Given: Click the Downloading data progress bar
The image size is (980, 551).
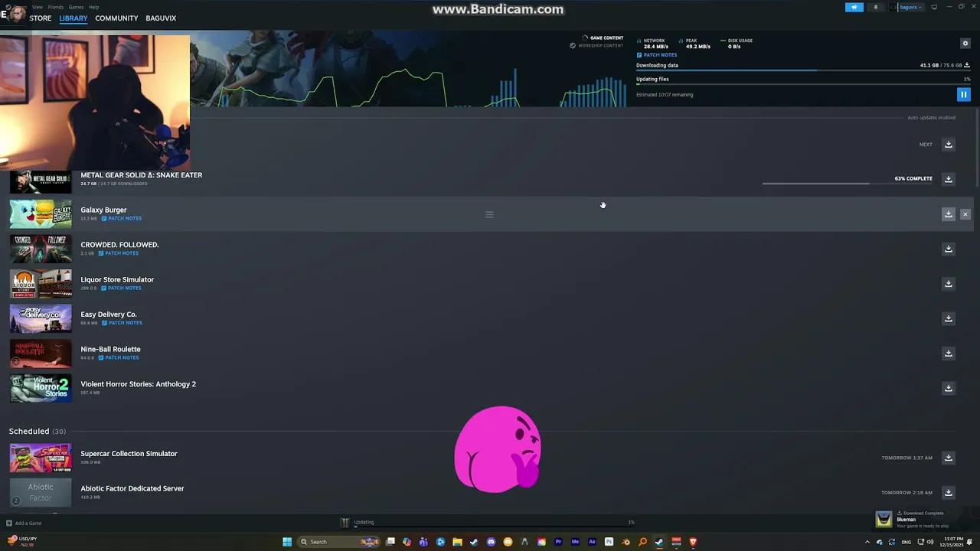Looking at the screenshot, I should pyautogui.click(x=803, y=70).
